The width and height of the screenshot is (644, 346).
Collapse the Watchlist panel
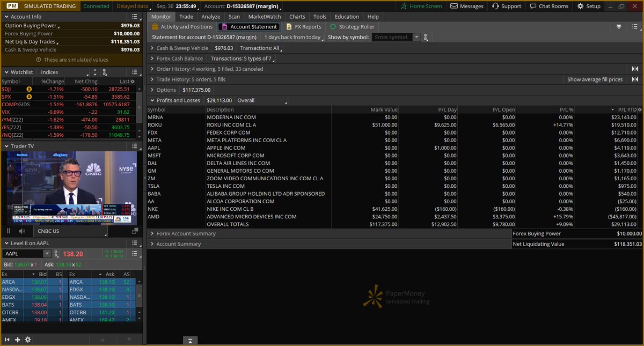(x=5, y=72)
